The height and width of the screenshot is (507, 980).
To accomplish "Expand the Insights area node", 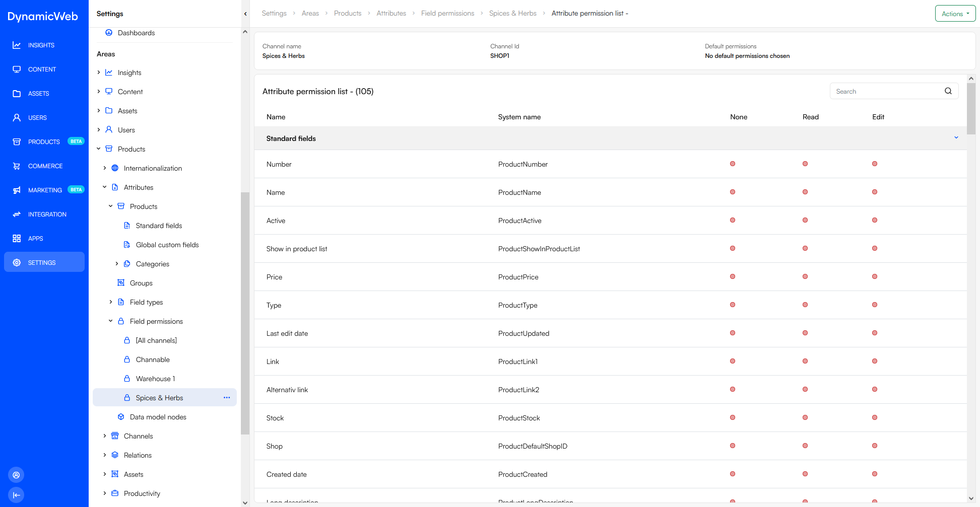I will click(x=99, y=73).
